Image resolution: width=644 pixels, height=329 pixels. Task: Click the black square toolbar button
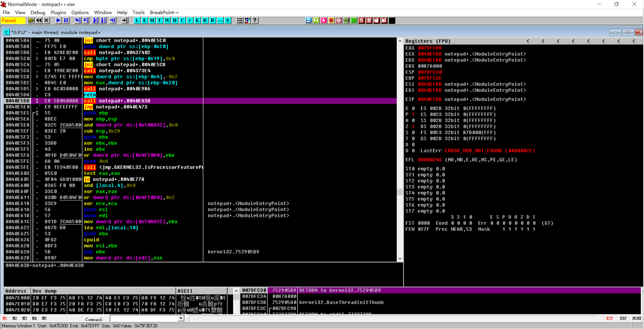392,20
